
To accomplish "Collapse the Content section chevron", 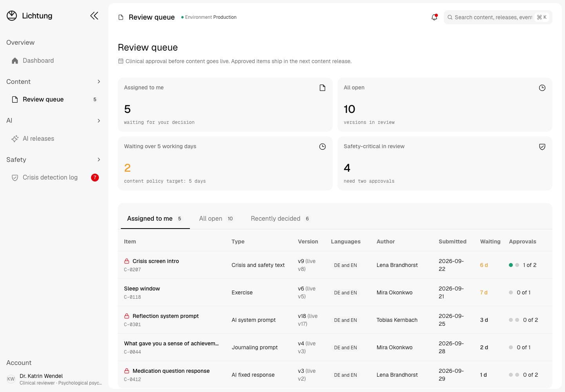I will (99, 82).
